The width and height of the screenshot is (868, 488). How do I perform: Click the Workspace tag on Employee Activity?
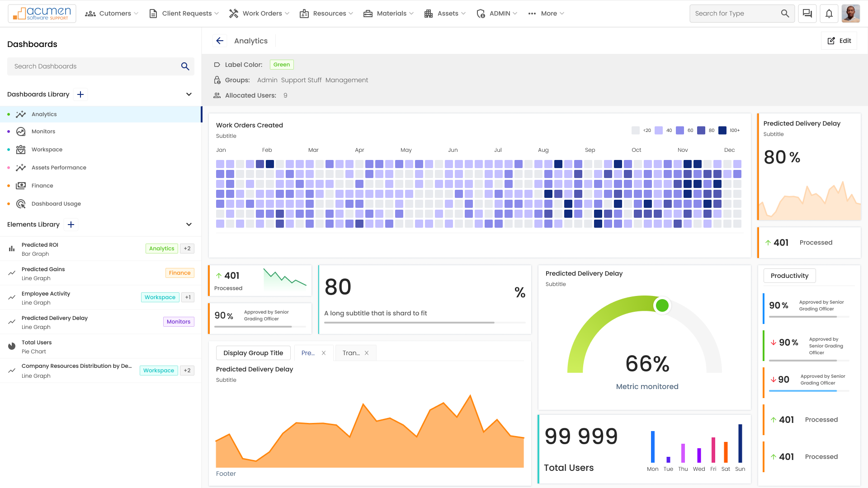[160, 297]
